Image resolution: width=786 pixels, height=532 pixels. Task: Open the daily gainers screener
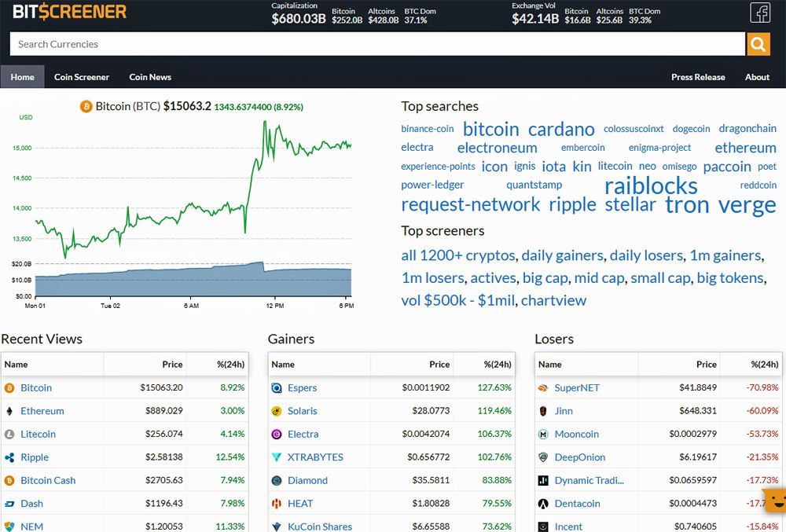pyautogui.click(x=563, y=255)
